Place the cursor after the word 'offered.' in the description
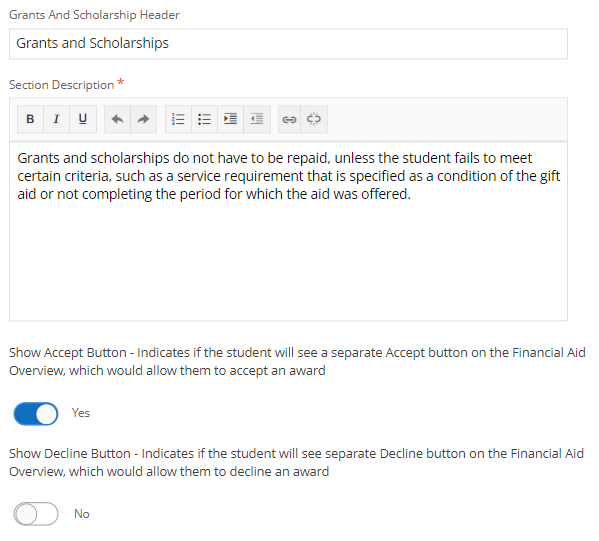 411,194
